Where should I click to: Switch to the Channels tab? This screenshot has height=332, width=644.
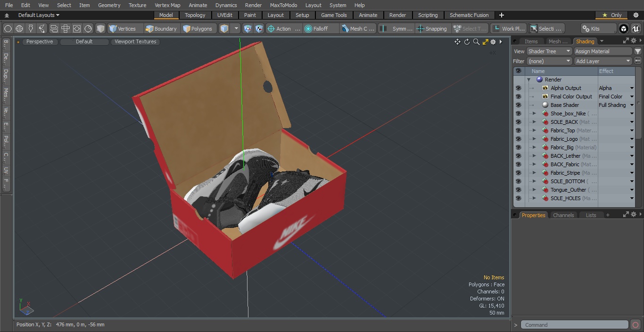(x=563, y=215)
